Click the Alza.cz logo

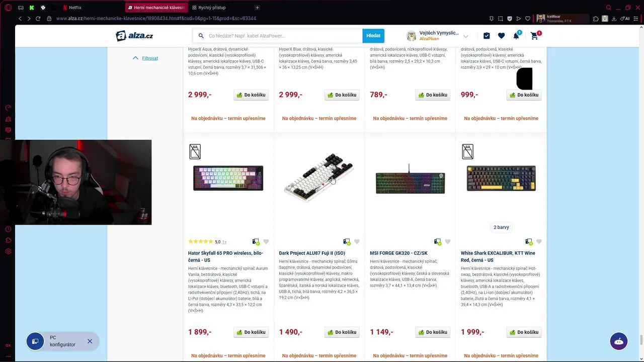(134, 36)
